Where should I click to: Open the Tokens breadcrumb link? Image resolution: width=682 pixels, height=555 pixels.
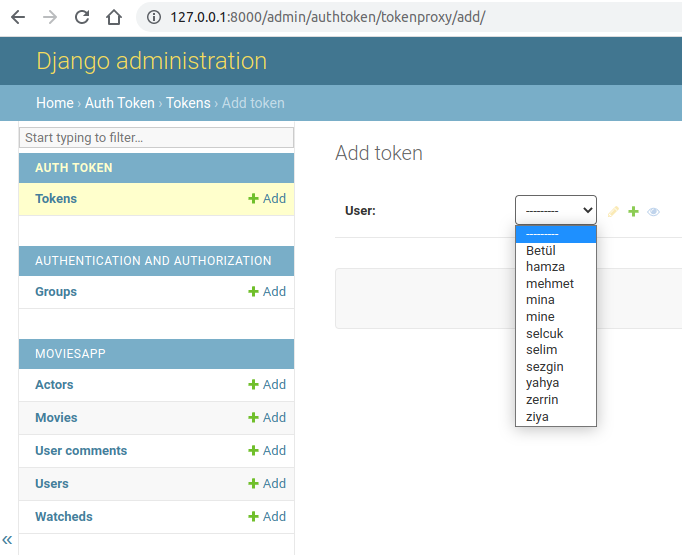[188, 103]
